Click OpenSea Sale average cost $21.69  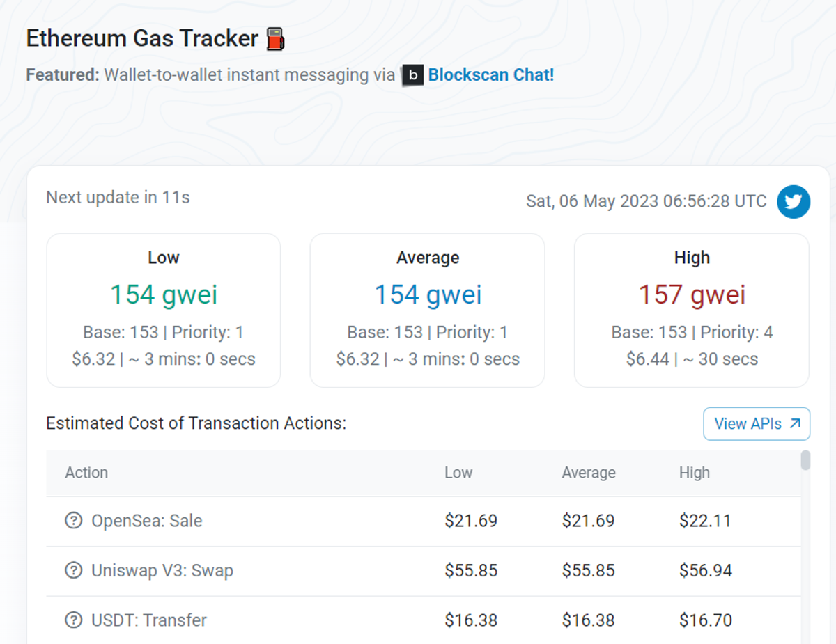coord(588,521)
